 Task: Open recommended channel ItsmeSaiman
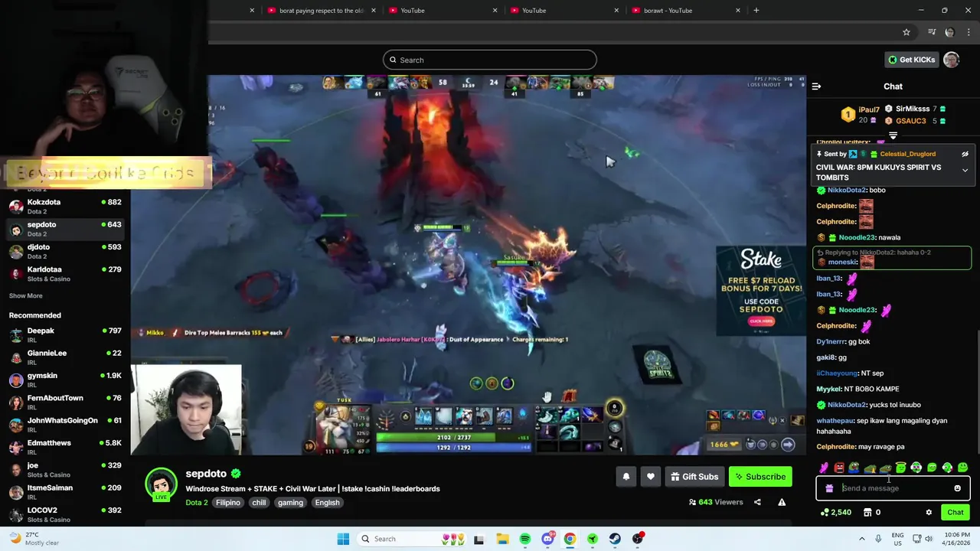pos(65,491)
